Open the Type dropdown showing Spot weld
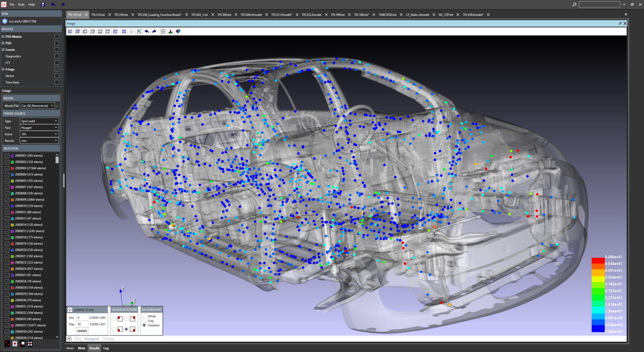Screen dimensions: 644x352 coord(39,121)
